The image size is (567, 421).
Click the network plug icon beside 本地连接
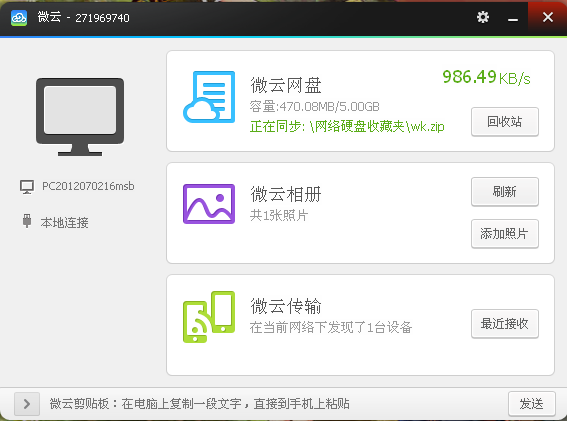(x=27, y=221)
